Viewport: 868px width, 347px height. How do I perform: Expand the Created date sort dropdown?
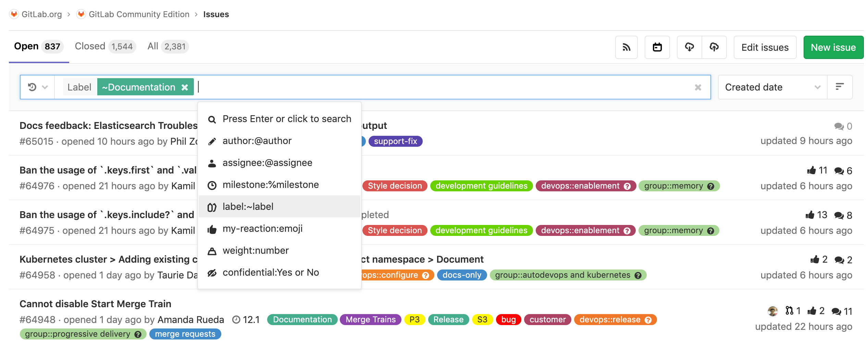click(772, 87)
